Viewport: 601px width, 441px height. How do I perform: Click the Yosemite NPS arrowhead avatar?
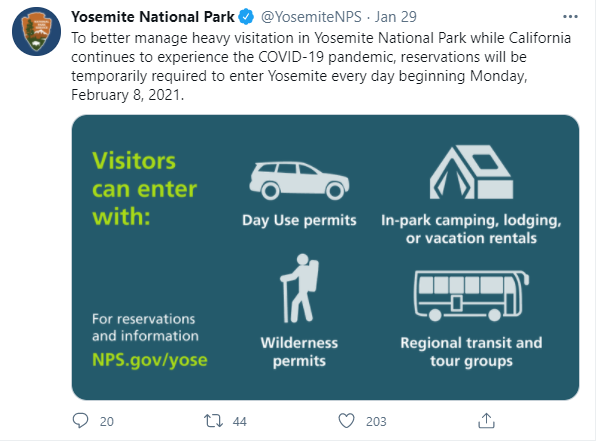pos(36,31)
